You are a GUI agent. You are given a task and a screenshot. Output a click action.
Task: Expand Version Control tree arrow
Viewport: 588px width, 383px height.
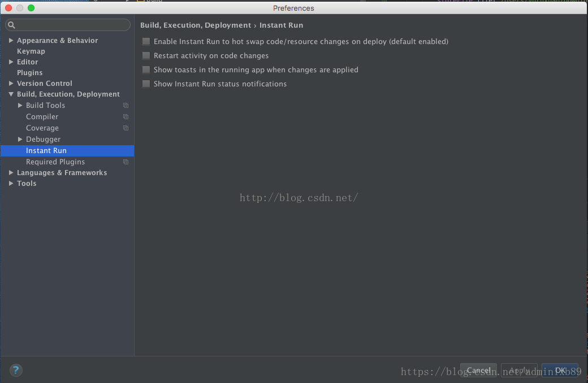coord(11,83)
